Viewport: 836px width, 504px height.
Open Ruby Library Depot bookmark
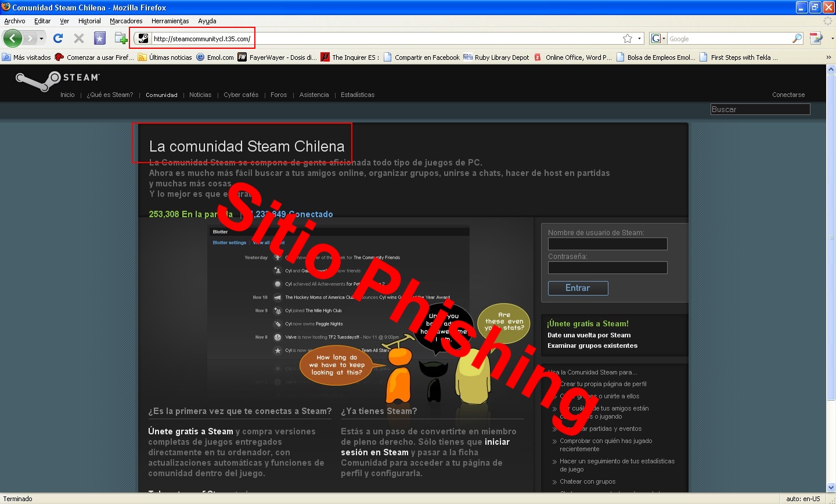point(496,57)
